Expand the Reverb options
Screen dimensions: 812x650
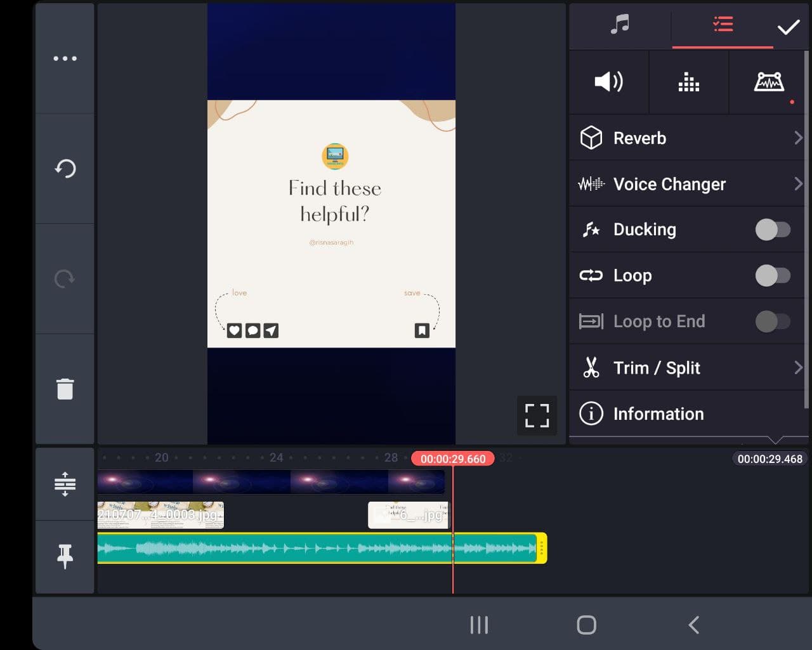[688, 138]
